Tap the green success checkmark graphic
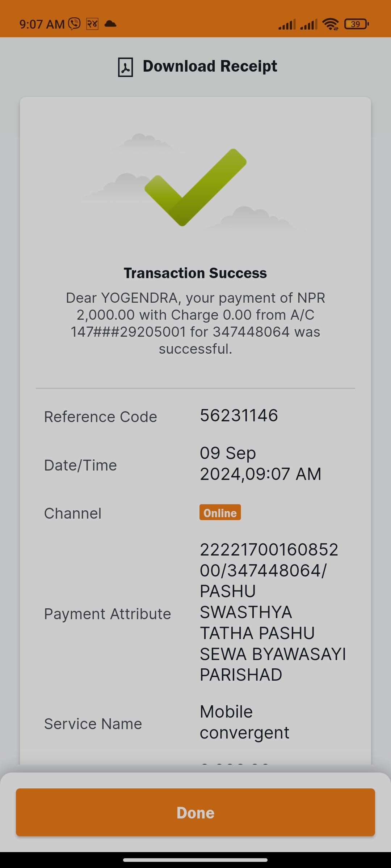Viewport: 391px width, 868px height. coord(195,187)
